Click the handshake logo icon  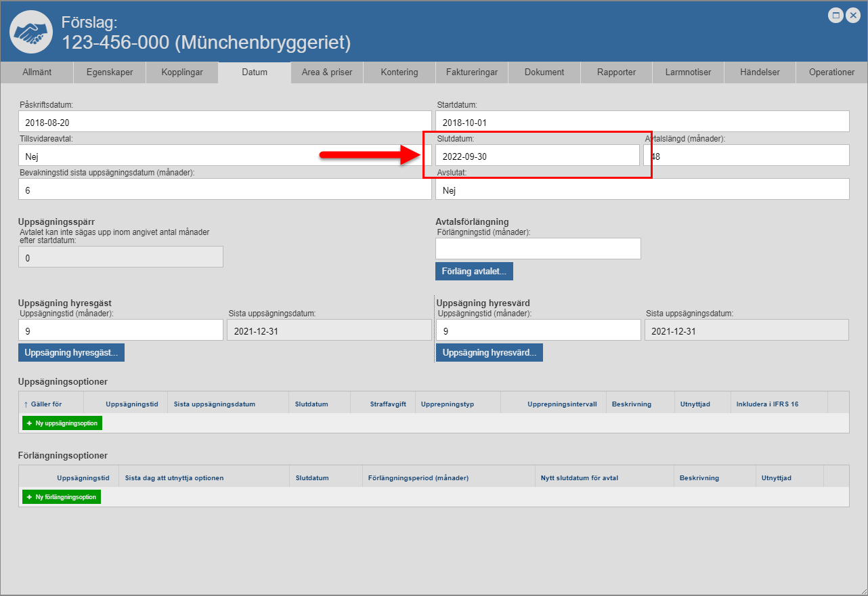point(31,32)
